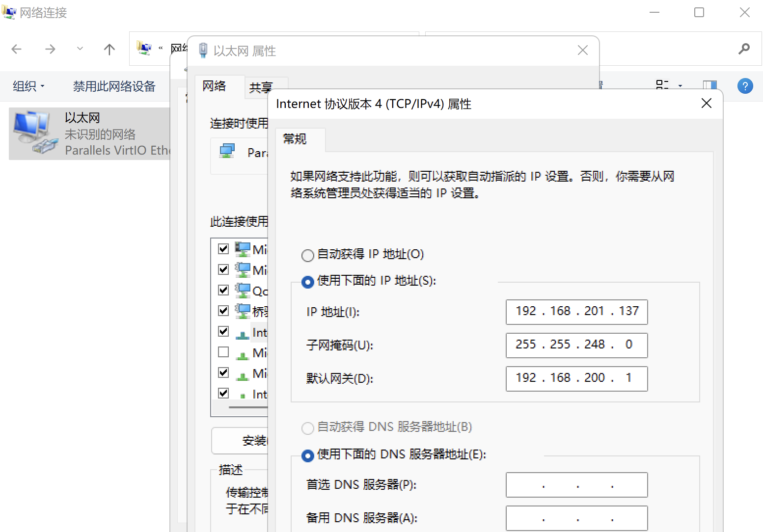
Task: Click the back navigation arrow
Action: coord(16,49)
